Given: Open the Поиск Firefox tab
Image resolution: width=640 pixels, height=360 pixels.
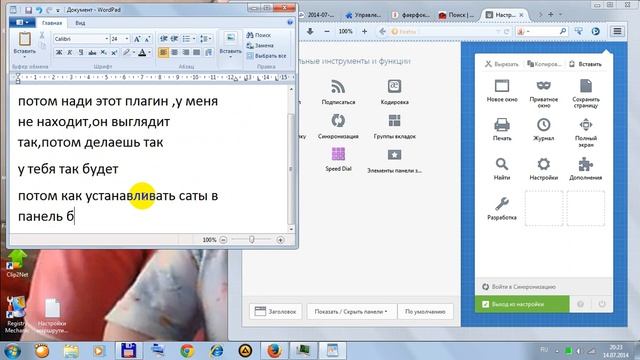Looking at the screenshot, I should [x=457, y=15].
